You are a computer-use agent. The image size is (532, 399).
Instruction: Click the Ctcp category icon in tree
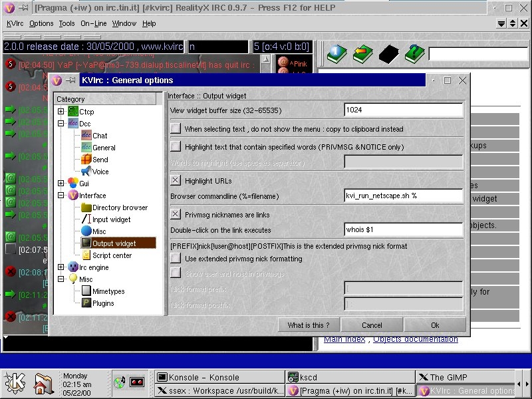pyautogui.click(x=73, y=111)
